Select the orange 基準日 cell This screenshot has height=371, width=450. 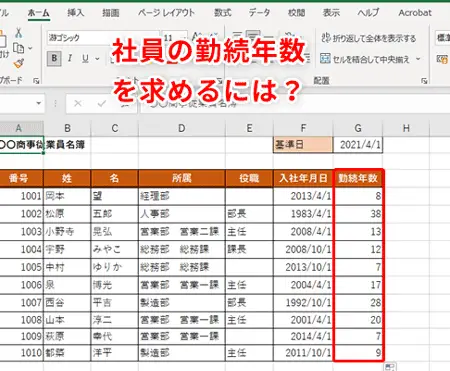tap(303, 145)
